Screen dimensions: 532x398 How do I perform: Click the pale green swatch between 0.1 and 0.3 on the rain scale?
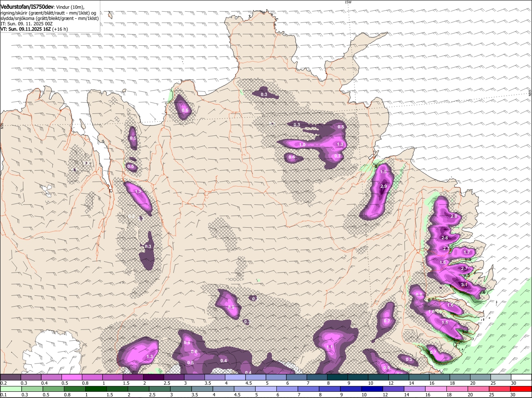[11, 389]
